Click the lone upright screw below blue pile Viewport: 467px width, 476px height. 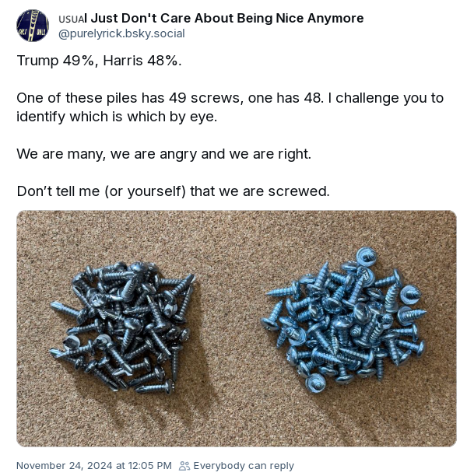click(316, 383)
